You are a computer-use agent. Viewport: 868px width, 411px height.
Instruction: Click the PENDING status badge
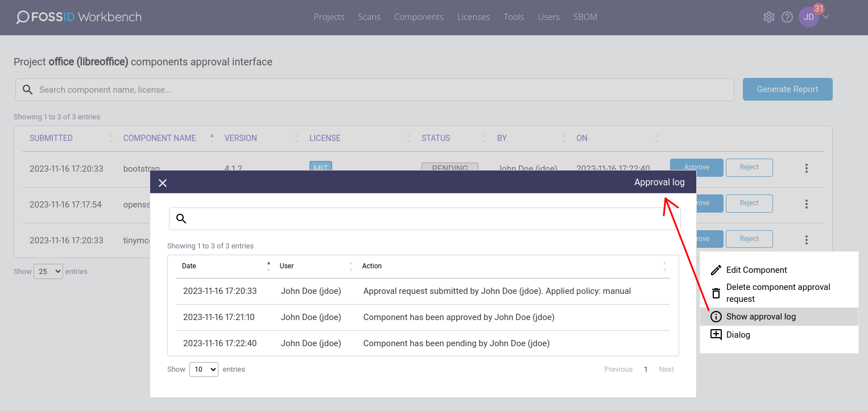point(450,167)
